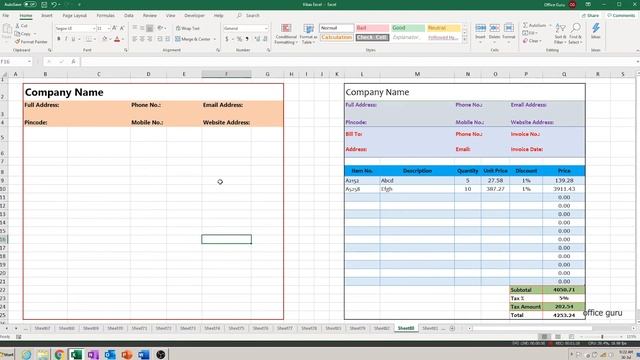Expand the cell styles gallery
640x360 pixels.
pos(464,40)
